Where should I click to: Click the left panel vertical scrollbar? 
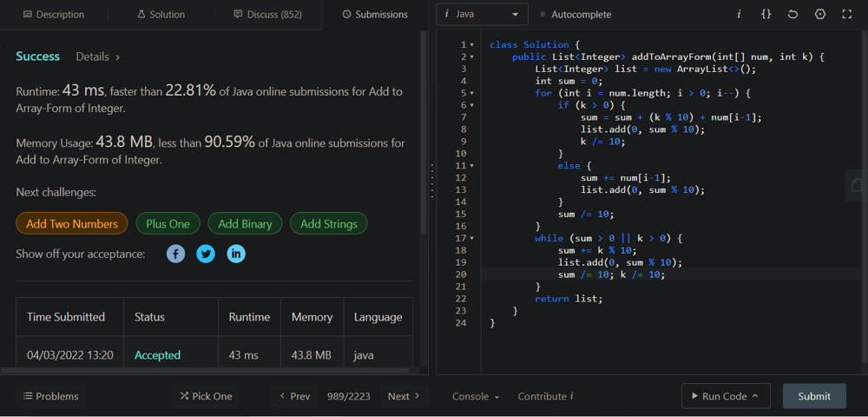(x=424, y=133)
